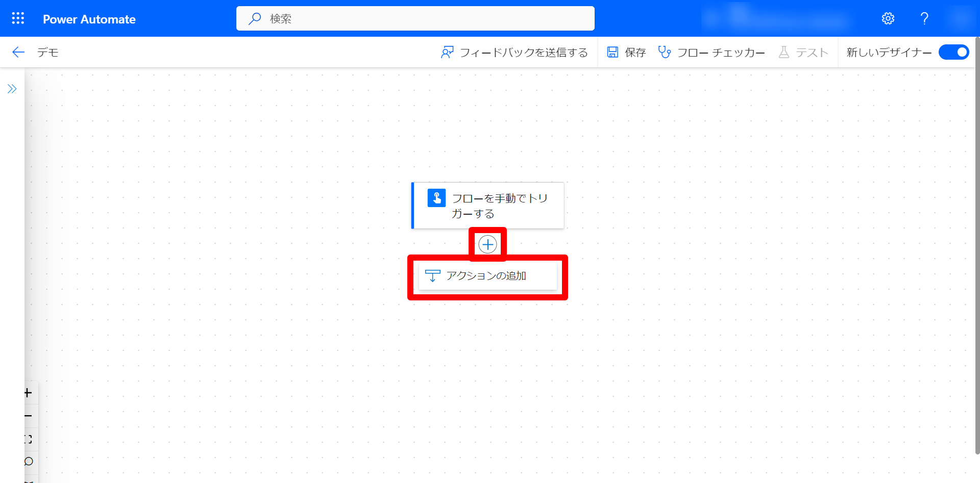Image resolution: width=980 pixels, height=483 pixels.
Task: Click the flow name デモ
Action: click(47, 52)
